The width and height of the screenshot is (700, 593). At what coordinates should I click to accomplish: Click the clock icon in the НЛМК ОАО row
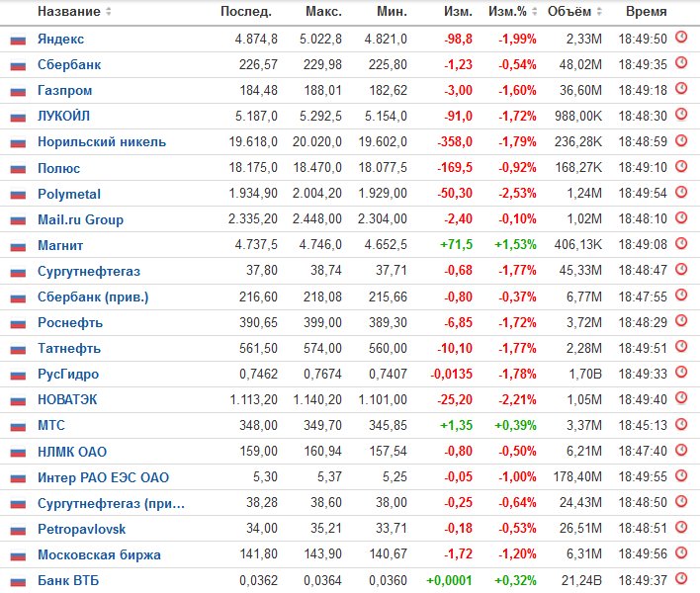tap(681, 450)
